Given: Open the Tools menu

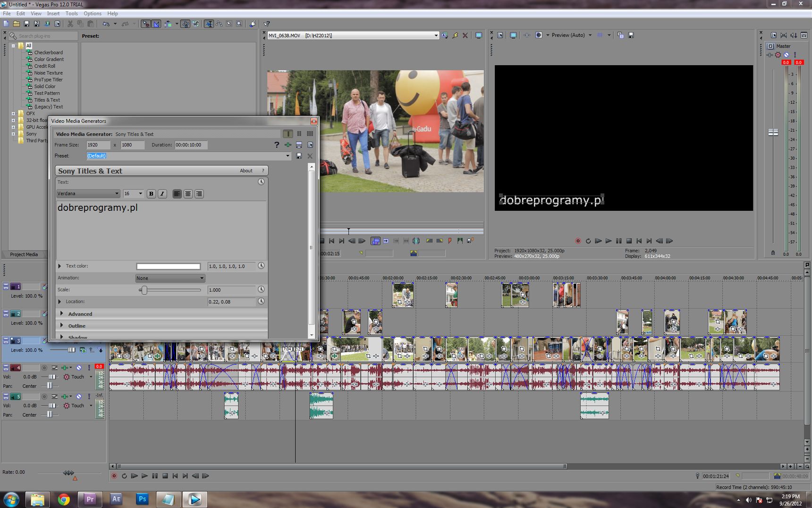Looking at the screenshot, I should pos(72,14).
